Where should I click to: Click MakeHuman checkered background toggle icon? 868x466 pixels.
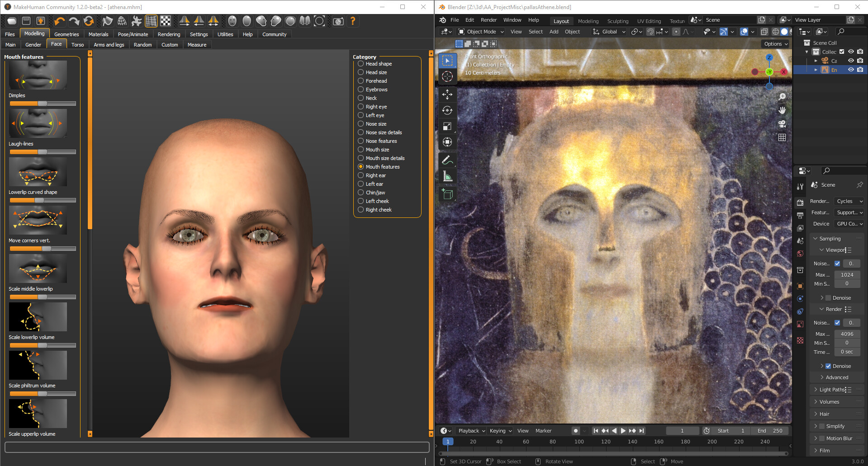point(166,21)
